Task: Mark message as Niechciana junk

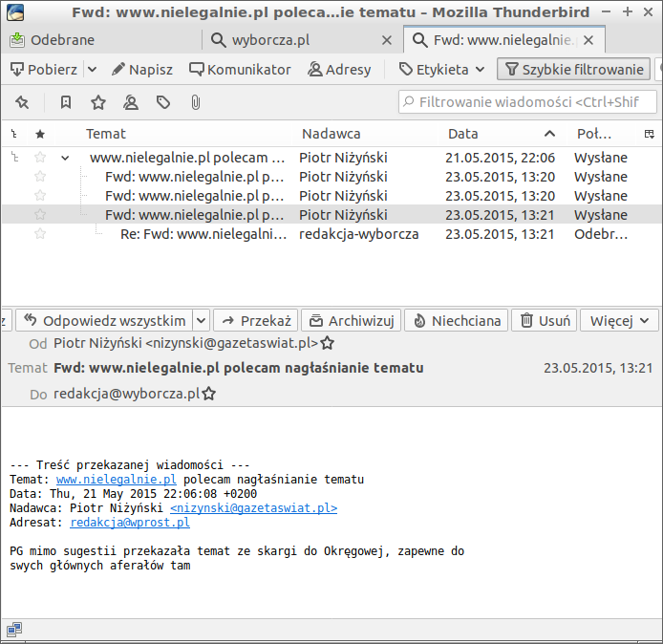Action: 457,321
